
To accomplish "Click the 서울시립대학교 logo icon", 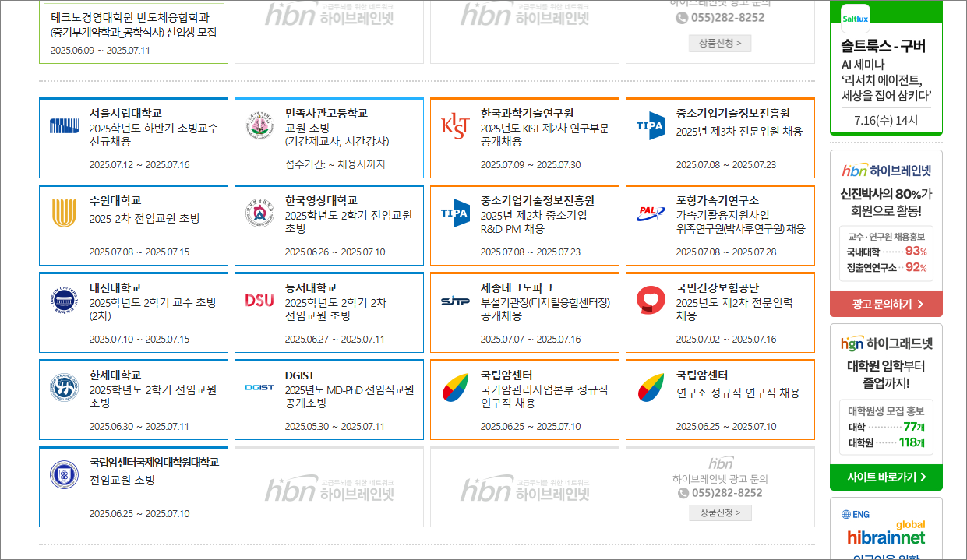I will point(64,125).
